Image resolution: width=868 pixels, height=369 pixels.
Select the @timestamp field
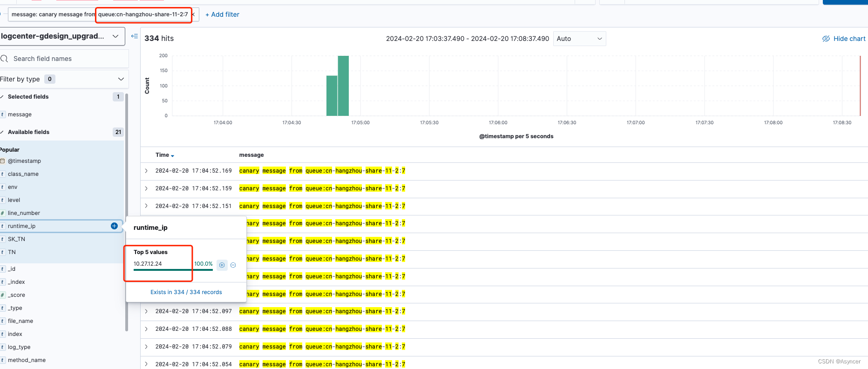[x=24, y=161]
